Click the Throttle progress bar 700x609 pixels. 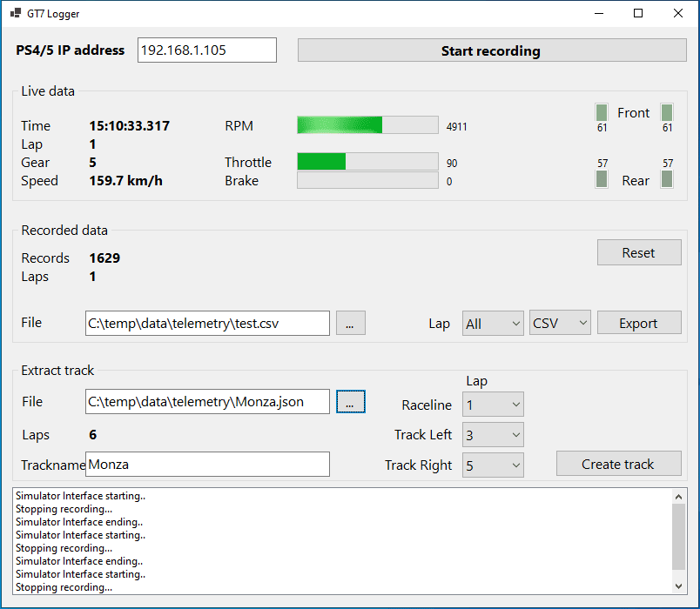[367, 162]
